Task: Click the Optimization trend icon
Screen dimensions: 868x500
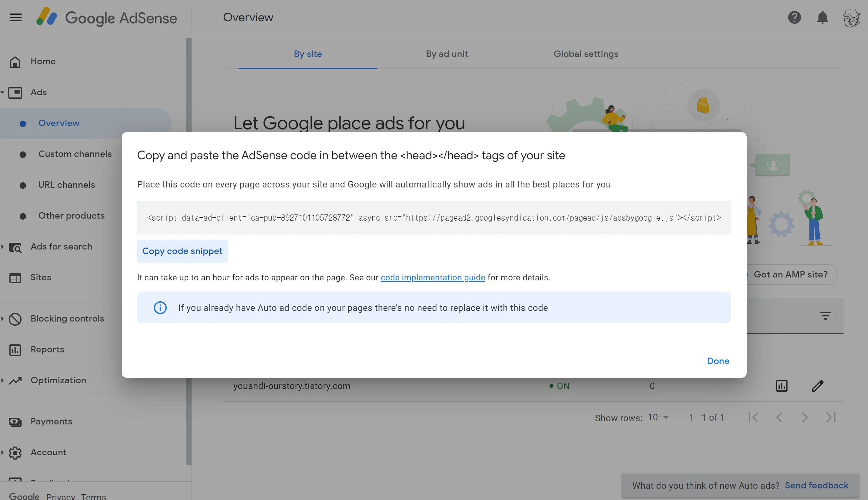Action: 15,380
